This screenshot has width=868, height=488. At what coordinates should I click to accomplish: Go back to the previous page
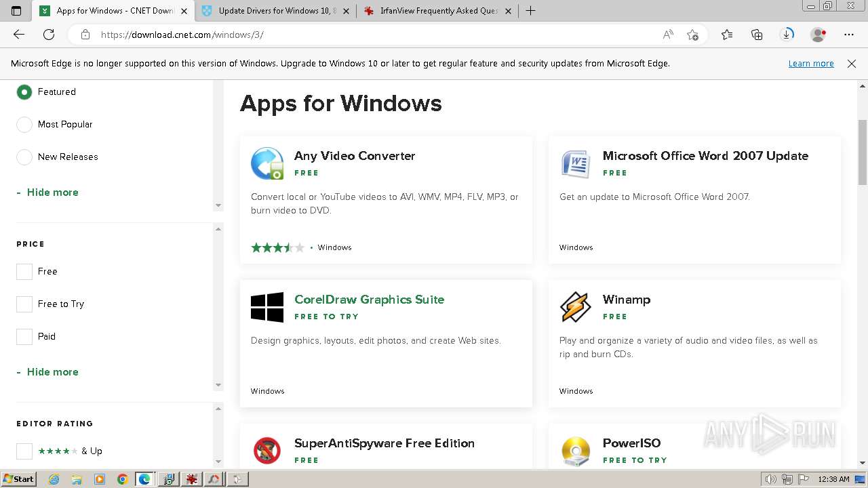coord(19,35)
